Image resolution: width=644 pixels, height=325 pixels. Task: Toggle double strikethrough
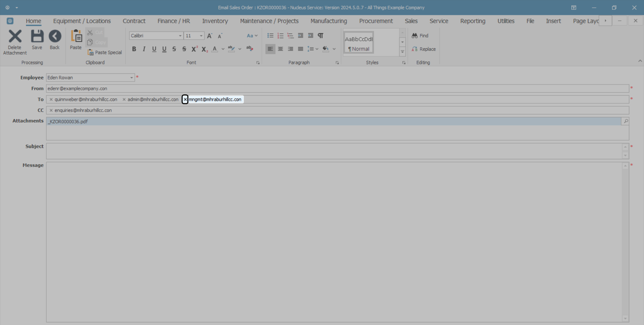click(184, 49)
